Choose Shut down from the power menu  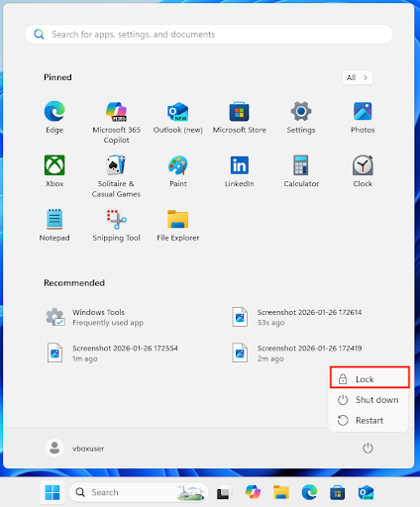(x=368, y=400)
